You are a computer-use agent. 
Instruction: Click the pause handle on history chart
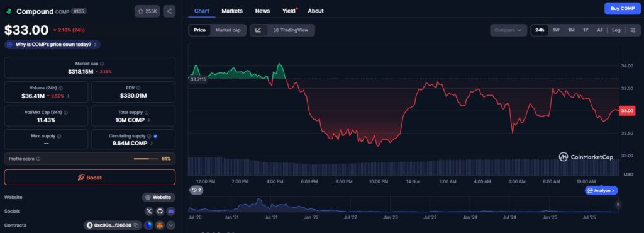click(618, 205)
